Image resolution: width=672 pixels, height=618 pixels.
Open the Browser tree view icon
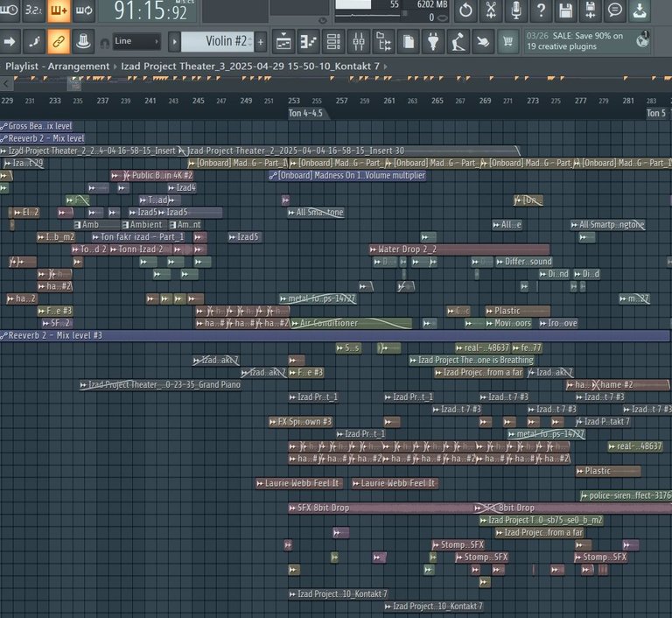(383, 42)
